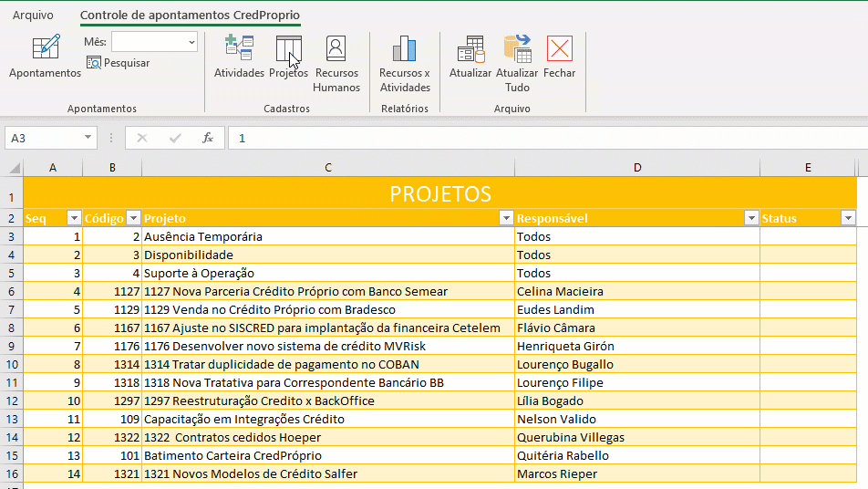Click responsável 'Quitéria Rabello'
The height and width of the screenshot is (489, 868).
tap(637, 456)
